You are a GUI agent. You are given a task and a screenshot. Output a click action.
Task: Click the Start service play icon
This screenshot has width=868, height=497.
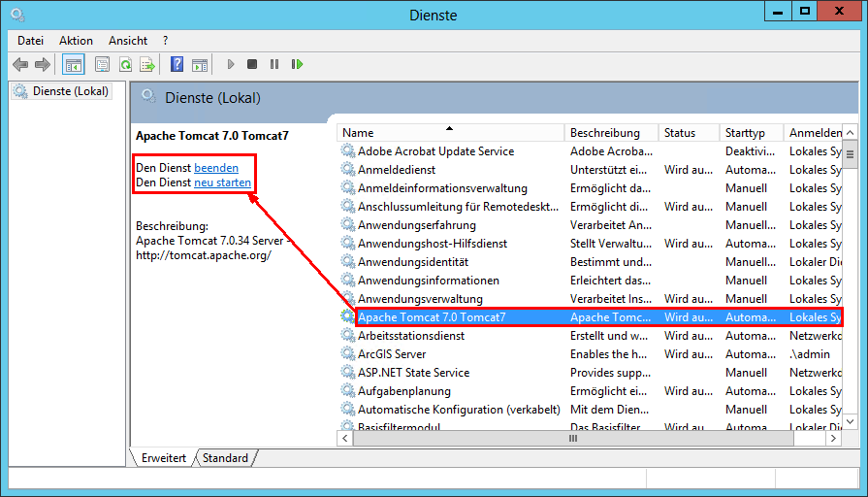[x=231, y=64]
